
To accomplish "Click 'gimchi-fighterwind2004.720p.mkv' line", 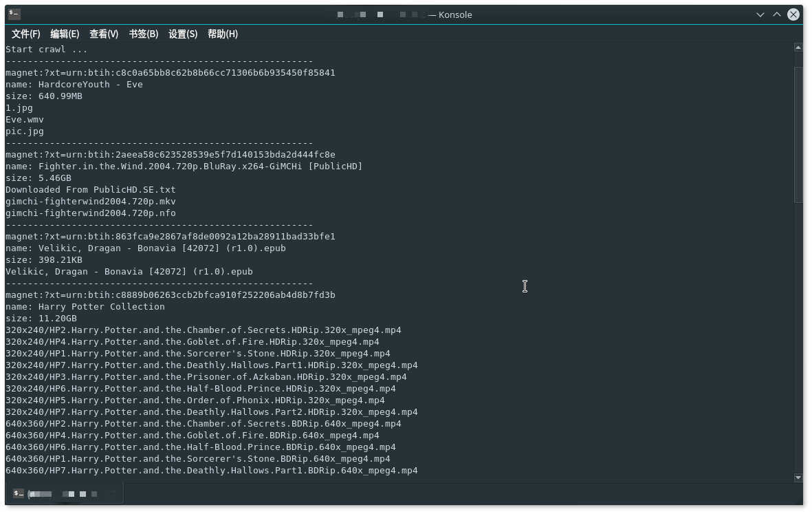I will click(91, 202).
